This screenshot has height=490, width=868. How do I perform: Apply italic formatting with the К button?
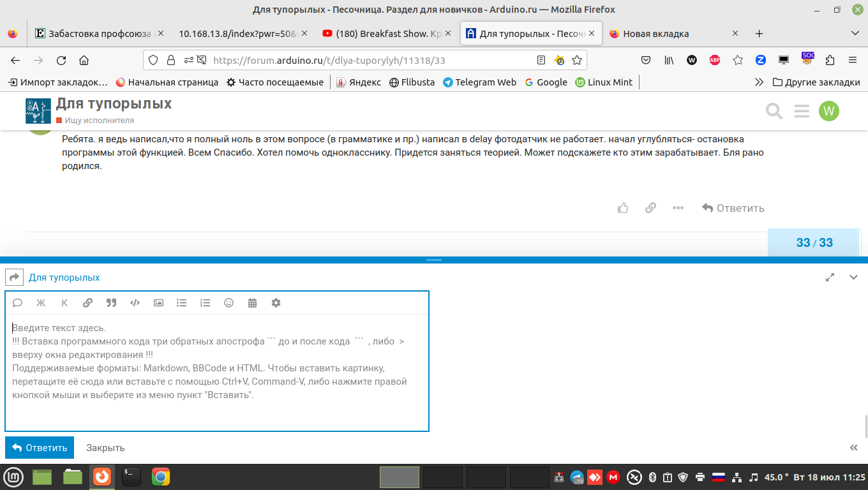(64, 303)
